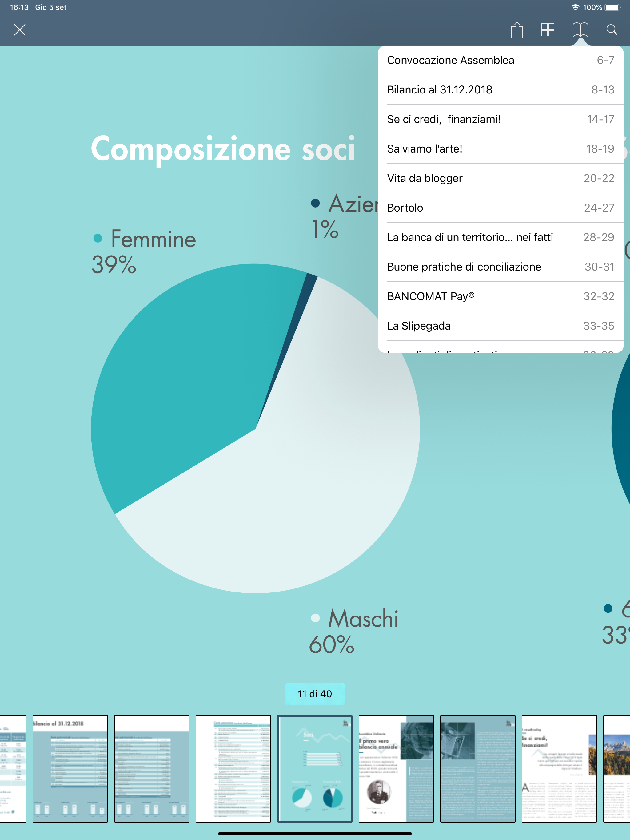This screenshot has width=630, height=840.
Task: Jump to Bilancio al 31.12.2018 chapter
Action: tap(500, 89)
